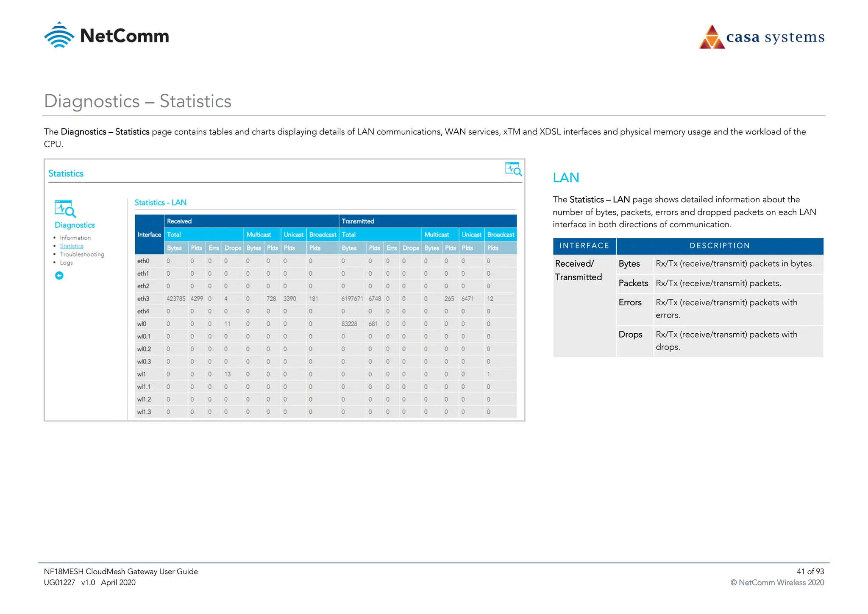Image resolution: width=868 pixels, height=614 pixels.
Task: Open the Logs menu item
Action: click(x=66, y=262)
